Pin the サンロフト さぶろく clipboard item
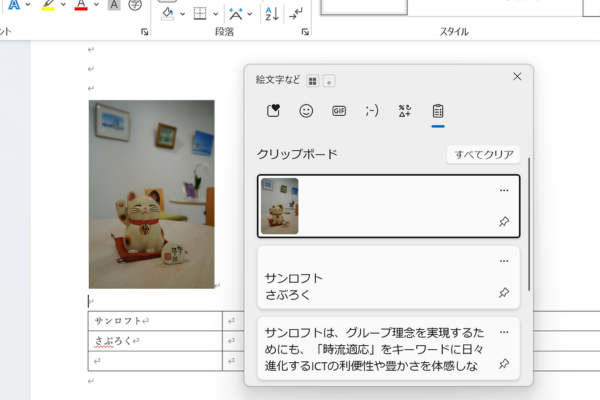Viewport: 600px width, 400px height. tap(504, 293)
